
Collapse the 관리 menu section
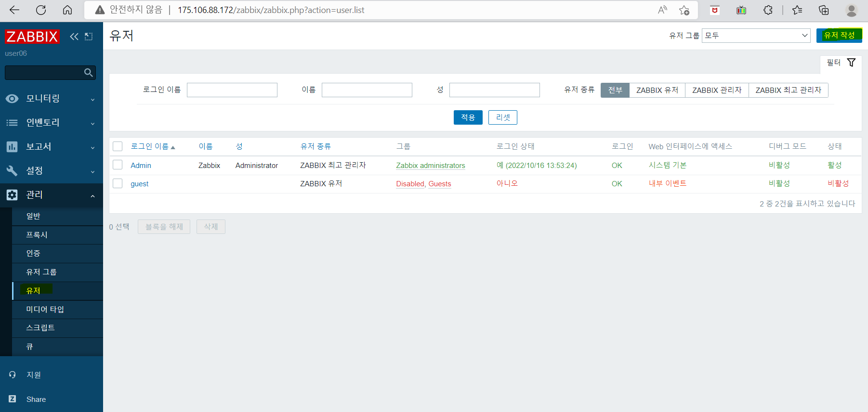52,195
